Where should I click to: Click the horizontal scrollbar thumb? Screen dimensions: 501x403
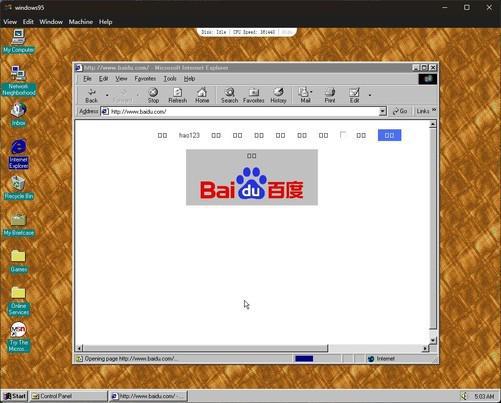[x=205, y=348]
